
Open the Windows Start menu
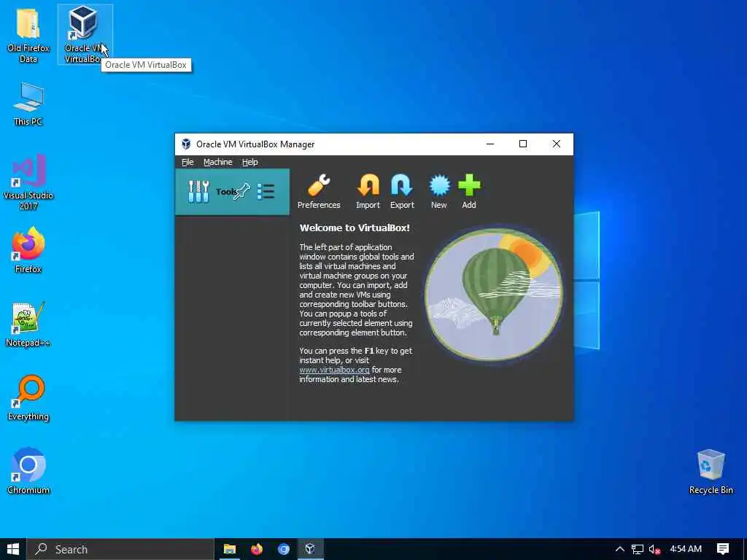pyautogui.click(x=13, y=549)
